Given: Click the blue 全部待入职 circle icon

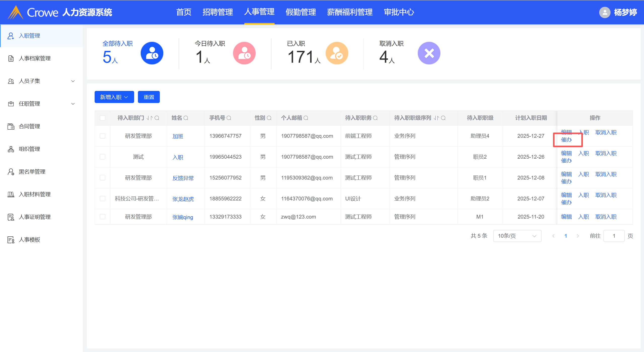Looking at the screenshot, I should coord(152,53).
